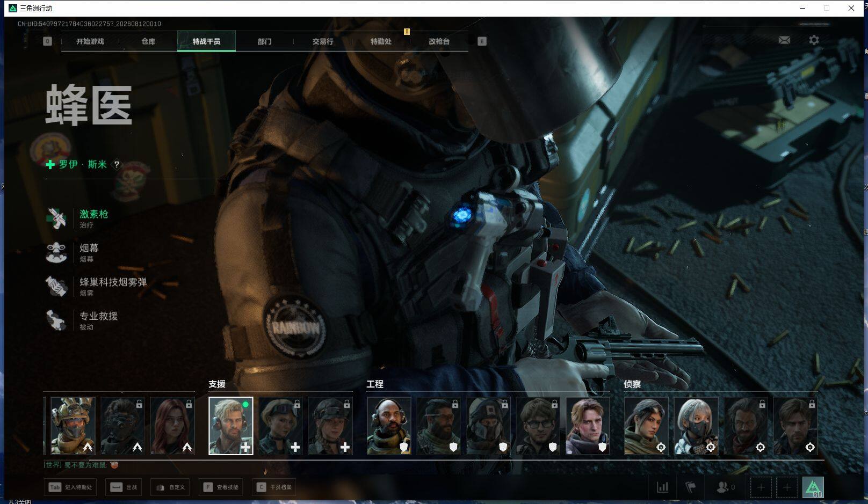Image resolution: width=868 pixels, height=504 pixels.
Task: Select the locked operator wearing night-vision goggles
Action: tap(122, 426)
